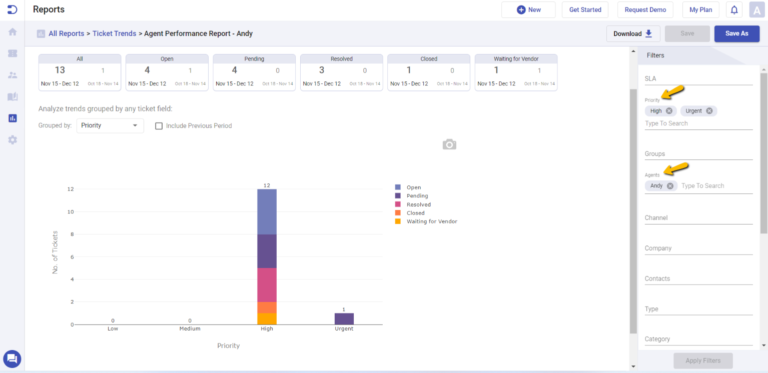This screenshot has width=768, height=373.
Task: Open the Tickets icon in sidebar
Action: point(13,53)
